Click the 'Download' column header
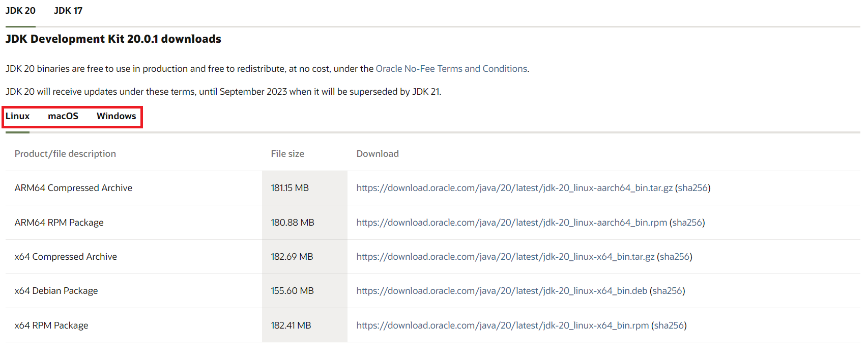868x353 pixels. click(x=378, y=154)
